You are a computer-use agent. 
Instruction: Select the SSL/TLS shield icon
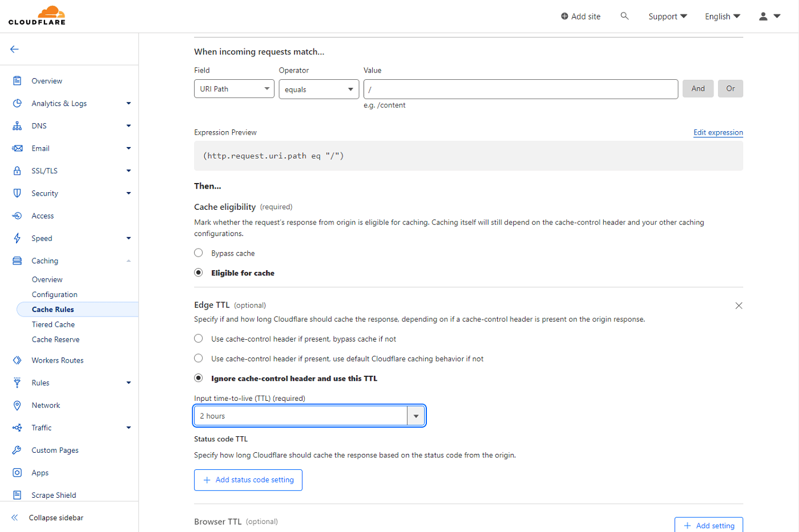16,170
